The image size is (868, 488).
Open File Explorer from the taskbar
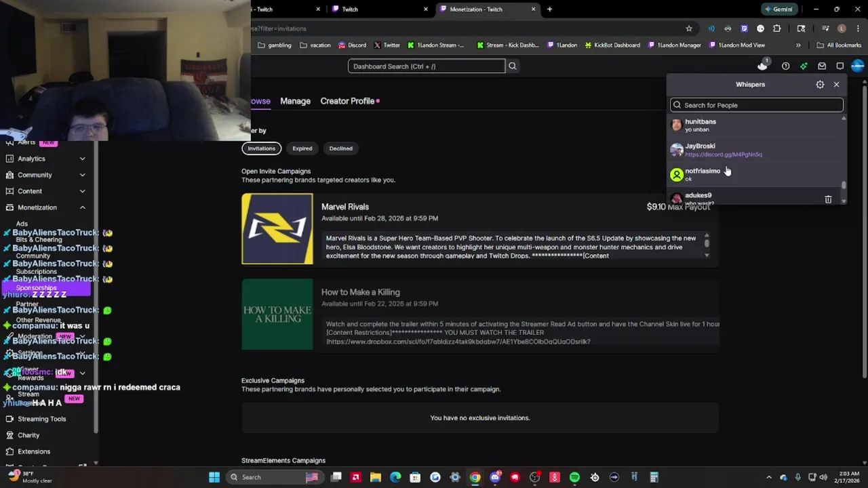[376, 477]
